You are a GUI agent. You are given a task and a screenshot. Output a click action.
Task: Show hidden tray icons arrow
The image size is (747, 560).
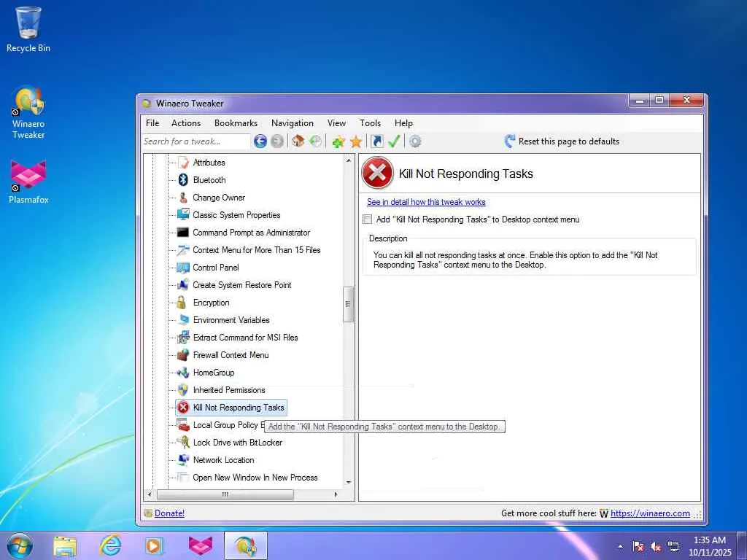(620, 546)
